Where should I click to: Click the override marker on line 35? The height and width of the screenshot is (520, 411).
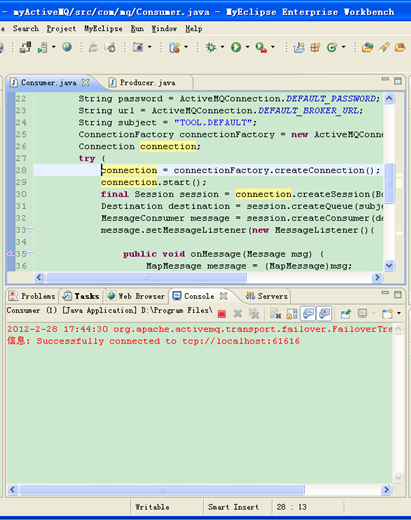11,253
